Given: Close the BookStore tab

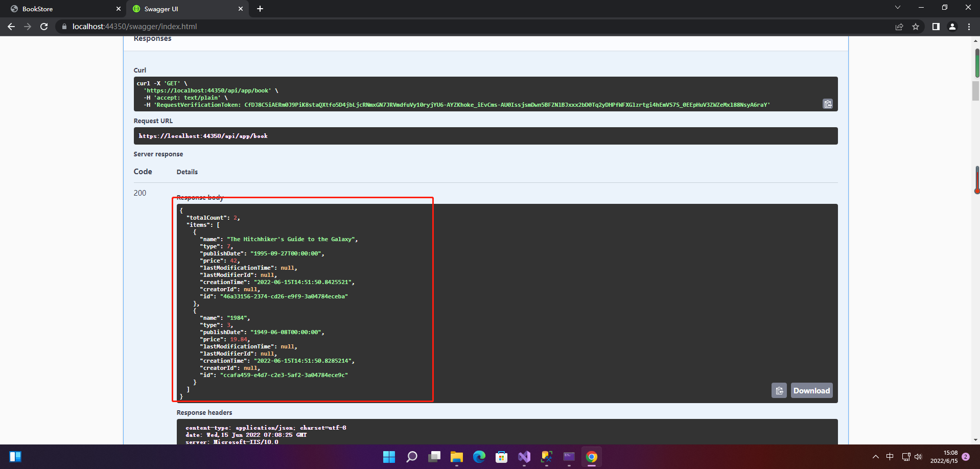Looking at the screenshot, I should click(x=119, y=9).
